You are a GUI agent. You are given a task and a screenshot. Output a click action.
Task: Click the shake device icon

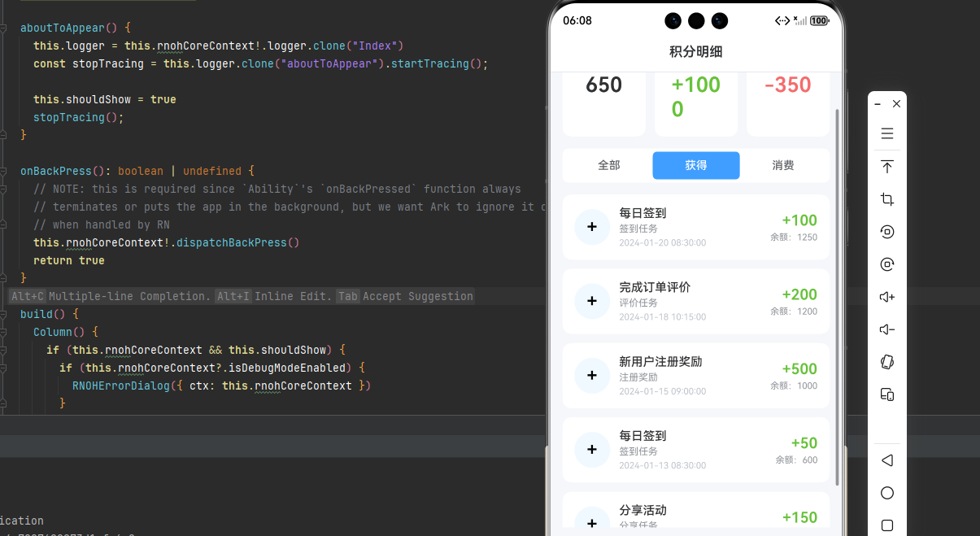pyautogui.click(x=887, y=362)
